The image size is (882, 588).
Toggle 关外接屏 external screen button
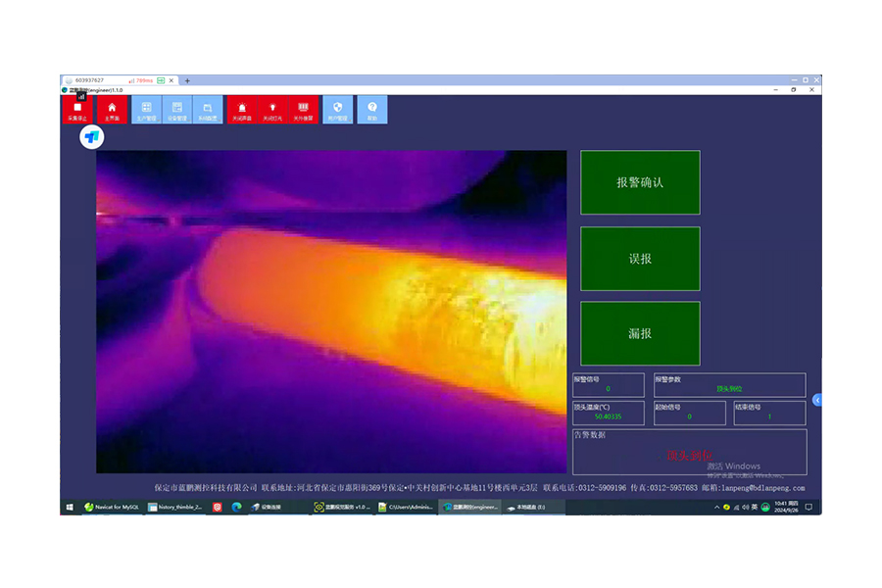303,110
